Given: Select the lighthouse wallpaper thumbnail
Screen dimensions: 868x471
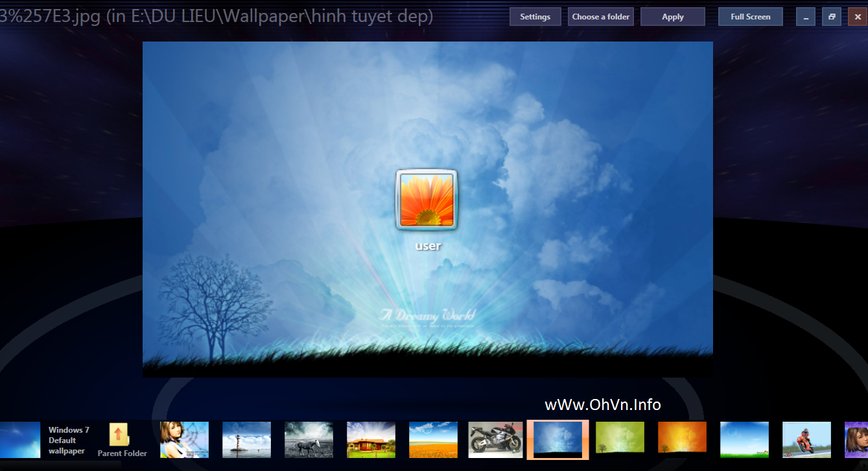Looking at the screenshot, I should 247,440.
